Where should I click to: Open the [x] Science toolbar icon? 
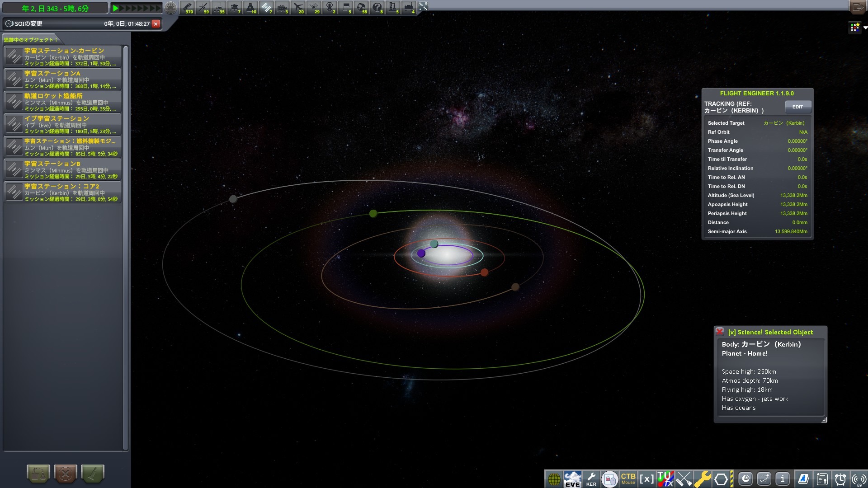coord(646,479)
